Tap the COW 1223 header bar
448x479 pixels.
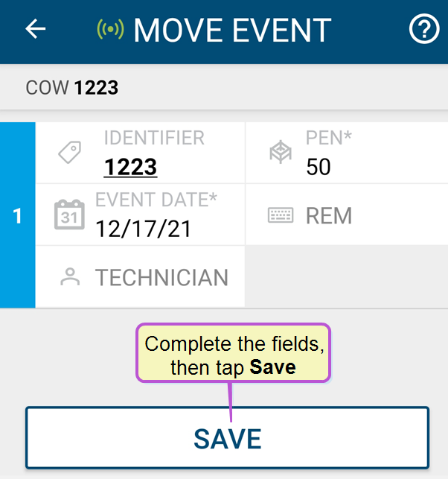[x=224, y=87]
